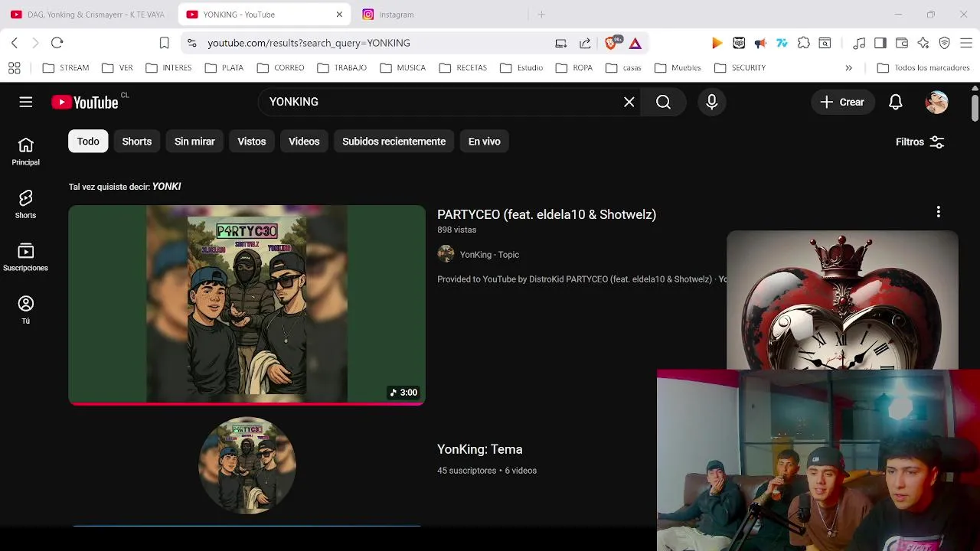980x551 pixels.
Task: Open the INTERES bookmarks folder
Action: [168, 68]
